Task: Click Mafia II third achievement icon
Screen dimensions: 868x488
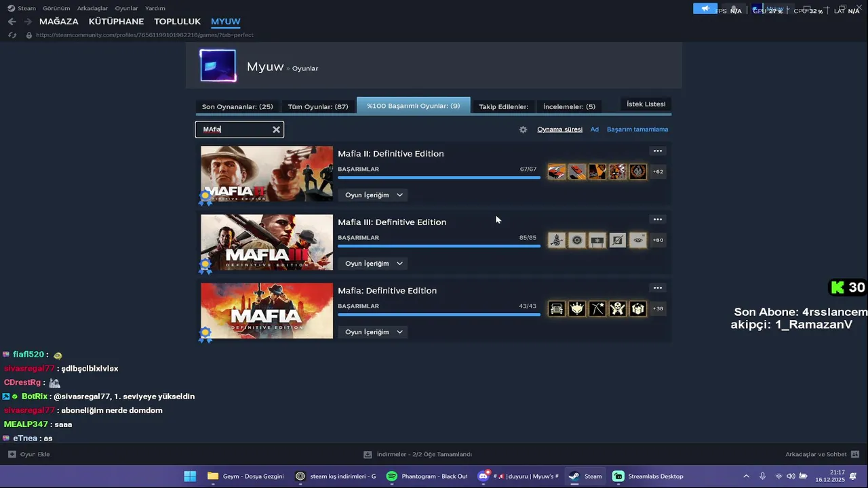Action: click(597, 171)
